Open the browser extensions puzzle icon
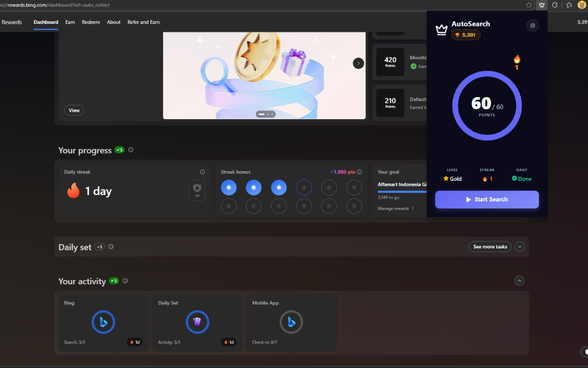588x368 pixels. (555, 5)
